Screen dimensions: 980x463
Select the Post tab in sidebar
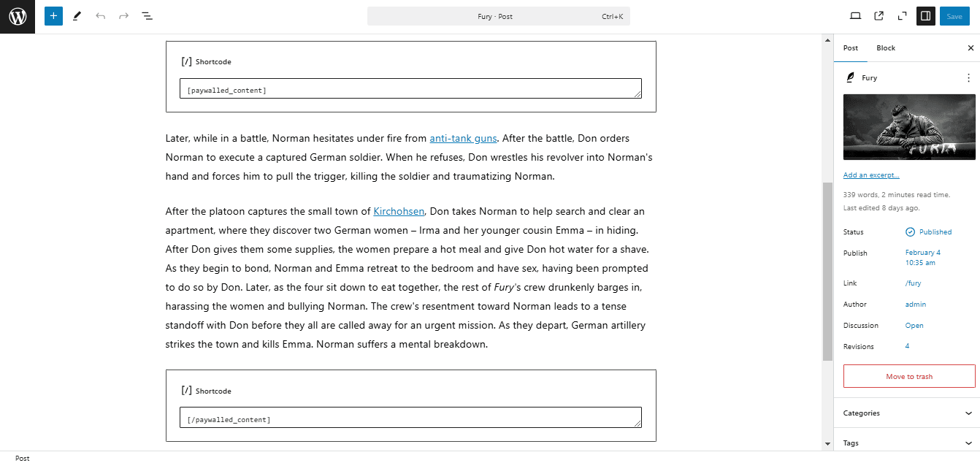(x=851, y=48)
